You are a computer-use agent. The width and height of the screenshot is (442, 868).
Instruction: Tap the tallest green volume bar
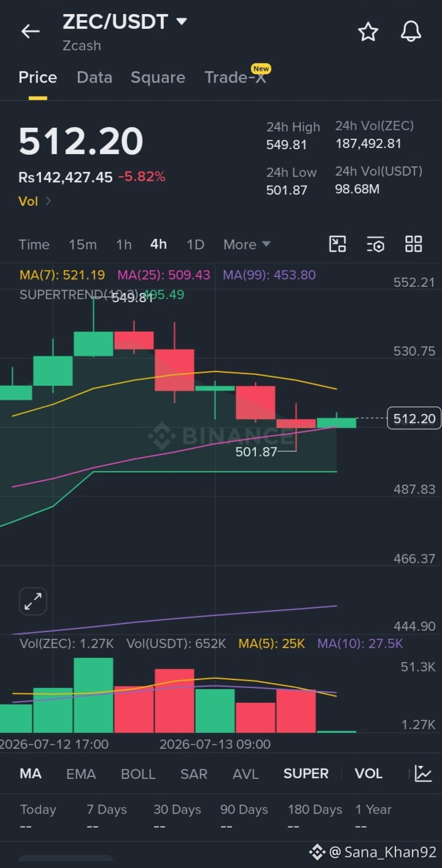(x=93, y=695)
